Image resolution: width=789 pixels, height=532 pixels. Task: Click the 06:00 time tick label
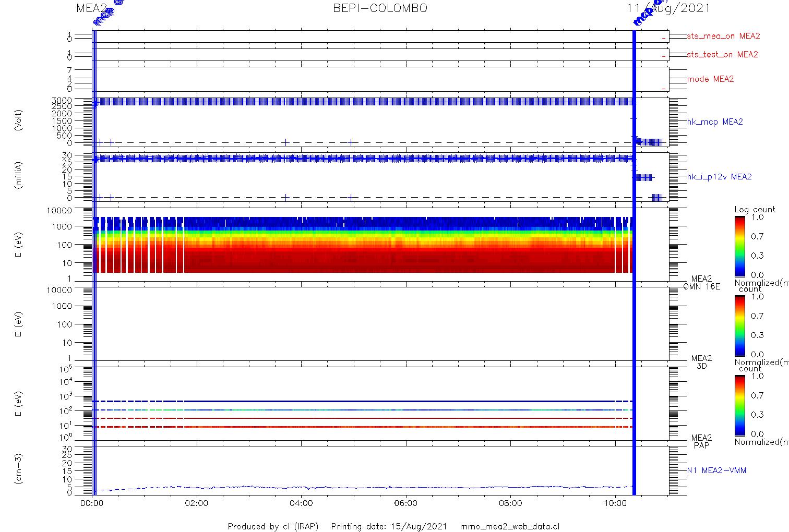pos(406,503)
